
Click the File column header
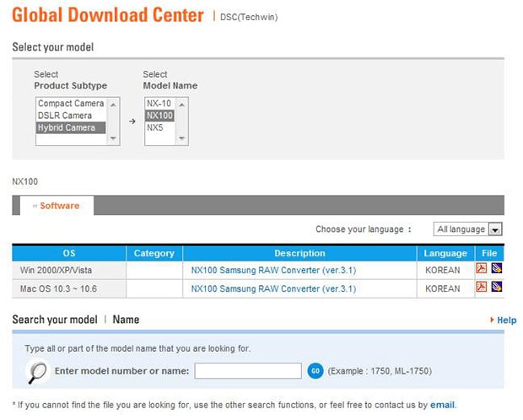coord(489,253)
